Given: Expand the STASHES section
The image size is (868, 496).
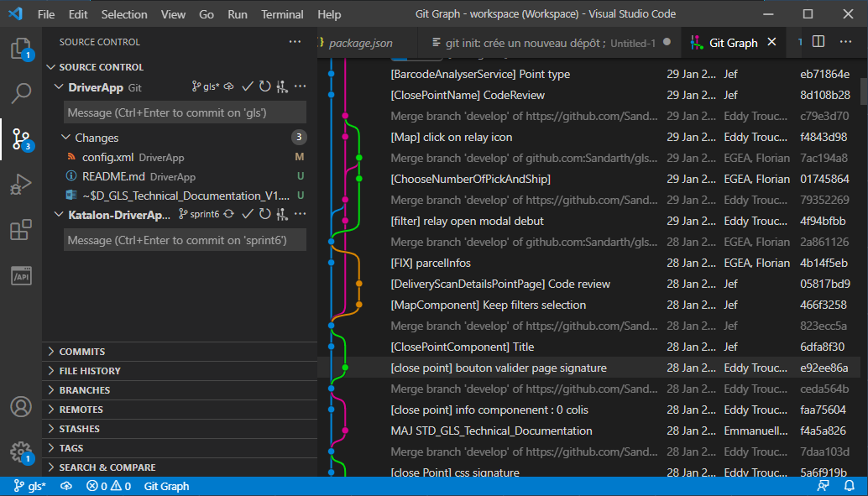Looking at the screenshot, I should pos(180,429).
